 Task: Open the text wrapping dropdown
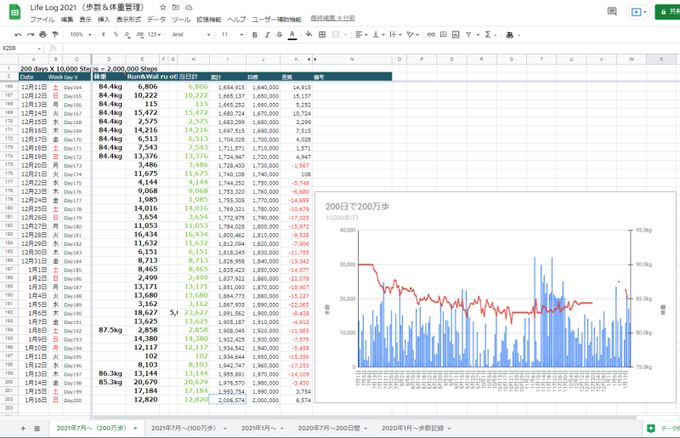point(395,34)
